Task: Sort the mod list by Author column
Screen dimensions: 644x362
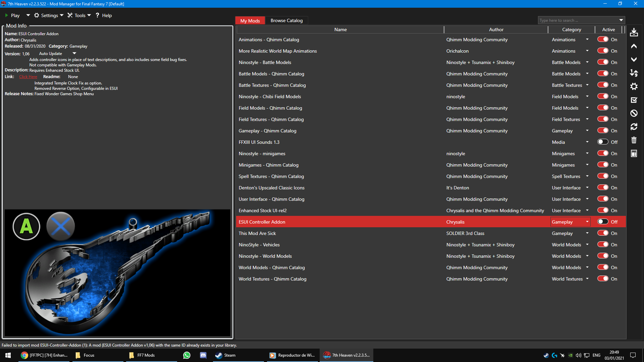Action: [496, 29]
